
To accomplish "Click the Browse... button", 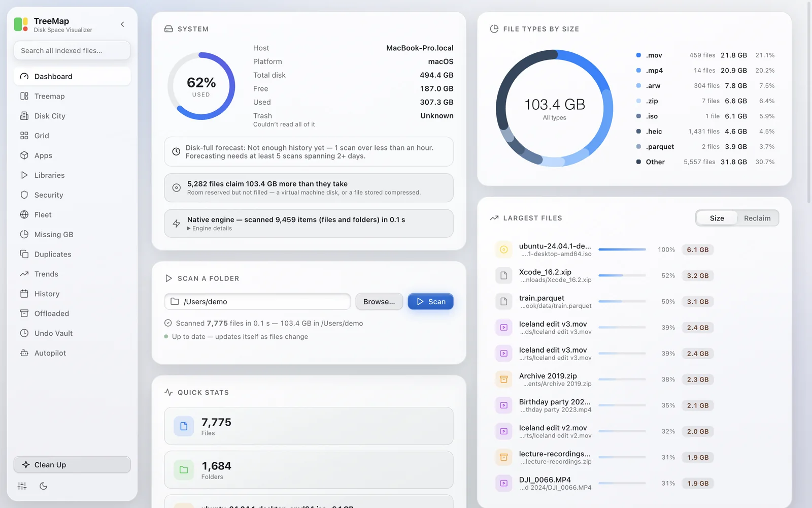I will coord(379,302).
